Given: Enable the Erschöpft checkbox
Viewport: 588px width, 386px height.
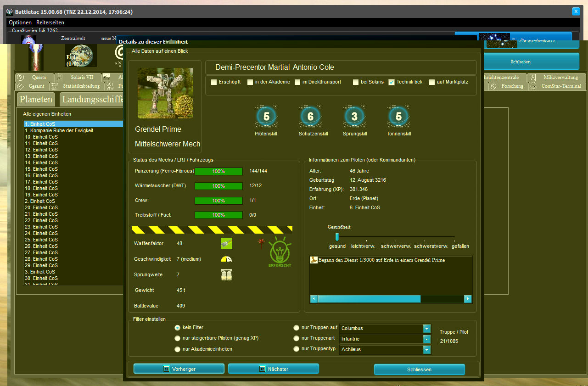Looking at the screenshot, I should 213,82.
